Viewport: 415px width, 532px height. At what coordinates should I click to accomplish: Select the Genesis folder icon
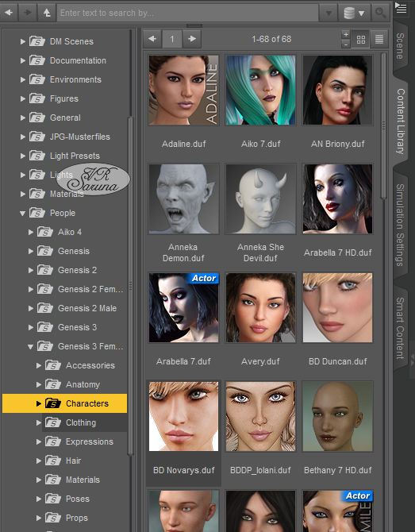44,251
